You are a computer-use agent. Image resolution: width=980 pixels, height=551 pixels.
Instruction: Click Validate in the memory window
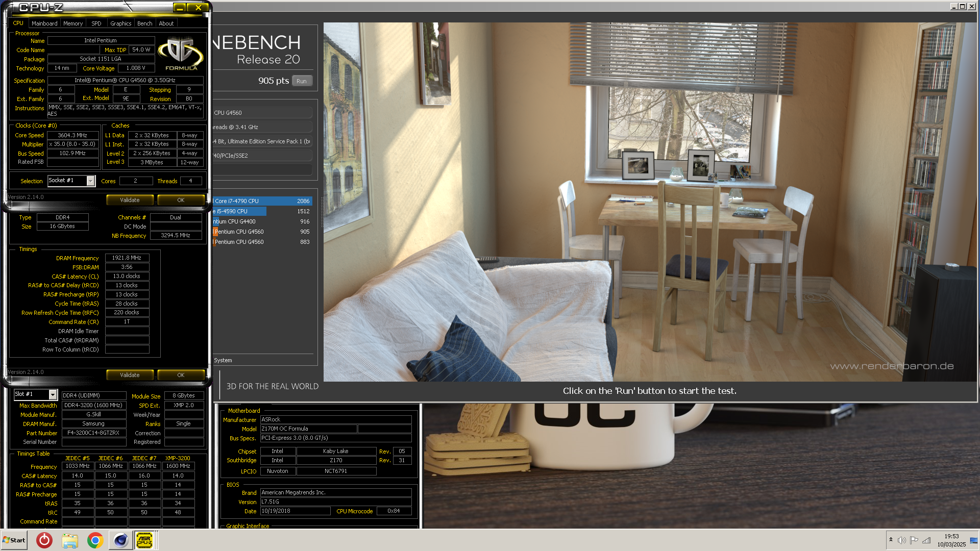point(130,375)
